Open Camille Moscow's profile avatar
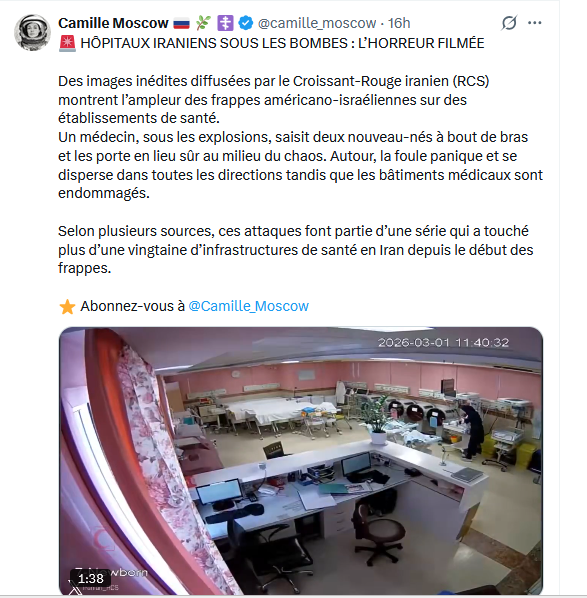Viewport: 587px width, 598px height. click(x=32, y=32)
